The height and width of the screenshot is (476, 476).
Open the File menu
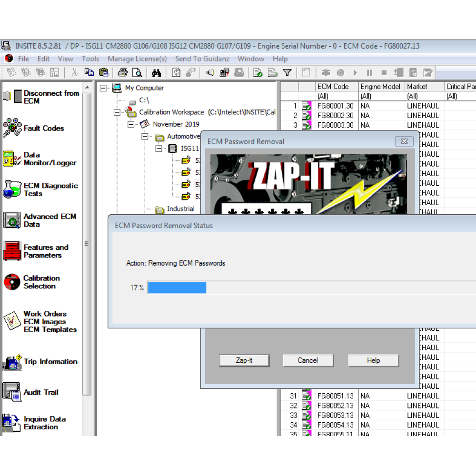[x=24, y=59]
